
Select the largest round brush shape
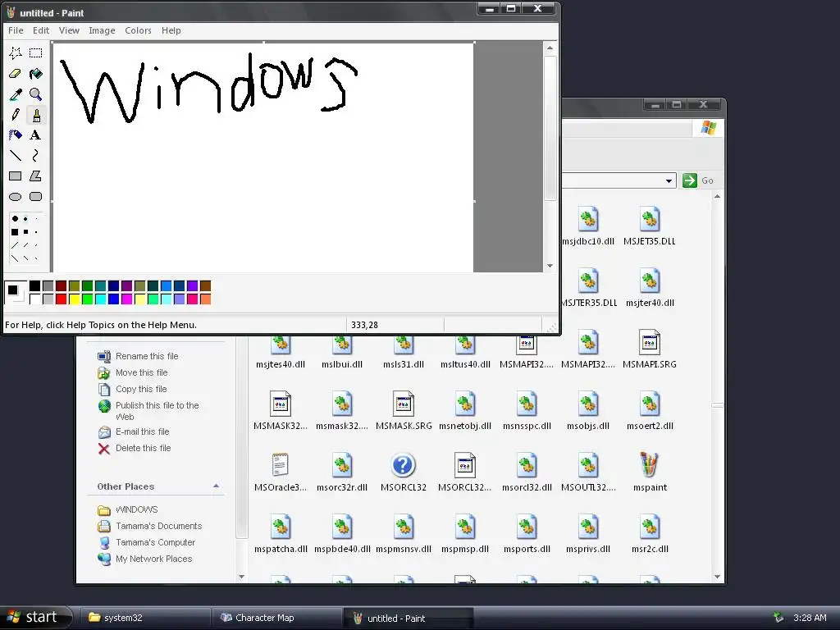click(15, 218)
